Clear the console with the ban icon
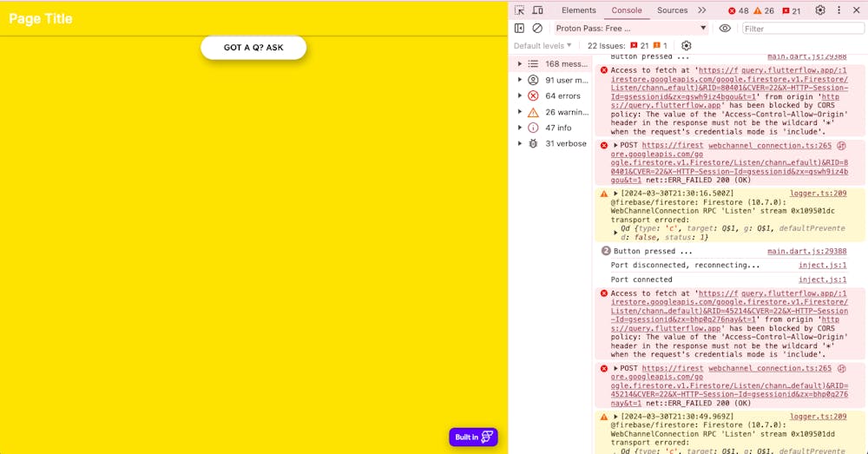The width and height of the screenshot is (868, 454). [x=537, y=29]
